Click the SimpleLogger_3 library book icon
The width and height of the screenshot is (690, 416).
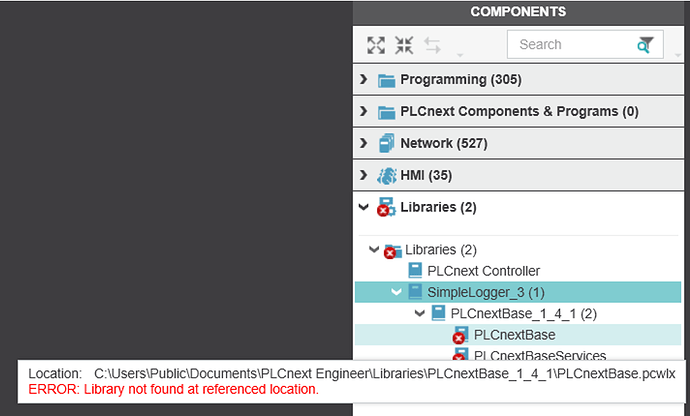(415, 291)
